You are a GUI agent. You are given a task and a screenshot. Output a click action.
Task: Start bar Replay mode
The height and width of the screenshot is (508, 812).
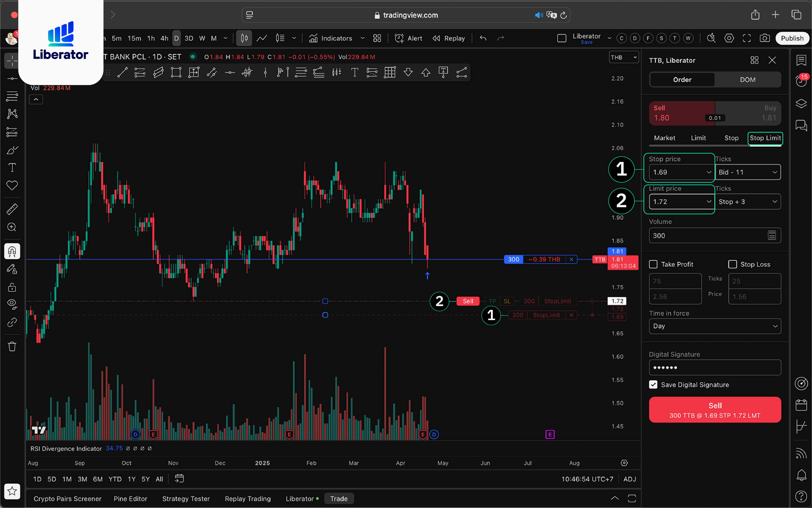448,38
